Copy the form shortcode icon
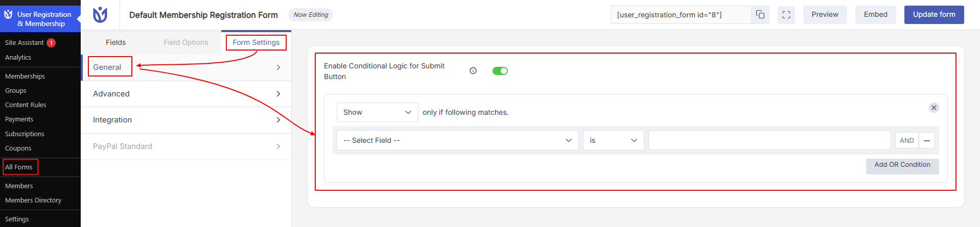 [760, 15]
